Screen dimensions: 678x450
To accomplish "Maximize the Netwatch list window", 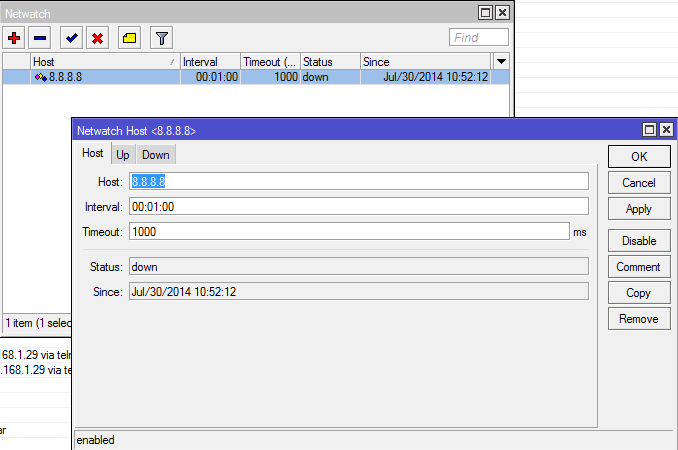I will 486,13.
